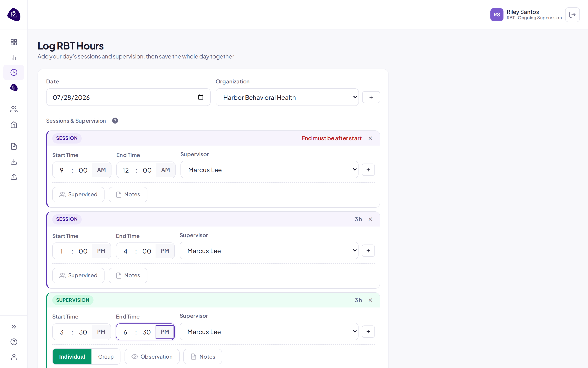Toggle PM on supervision 3:30 start time
The image size is (588, 368).
tap(101, 332)
